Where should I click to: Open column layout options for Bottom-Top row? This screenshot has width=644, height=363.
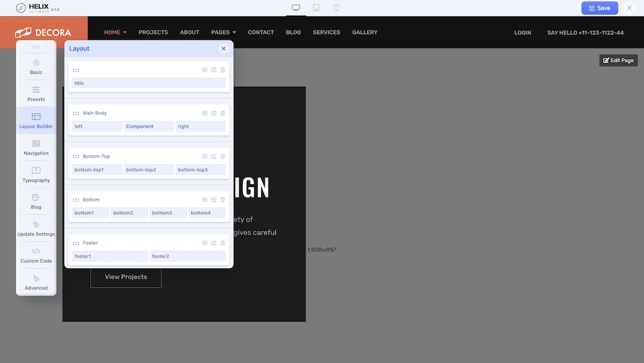click(x=205, y=156)
